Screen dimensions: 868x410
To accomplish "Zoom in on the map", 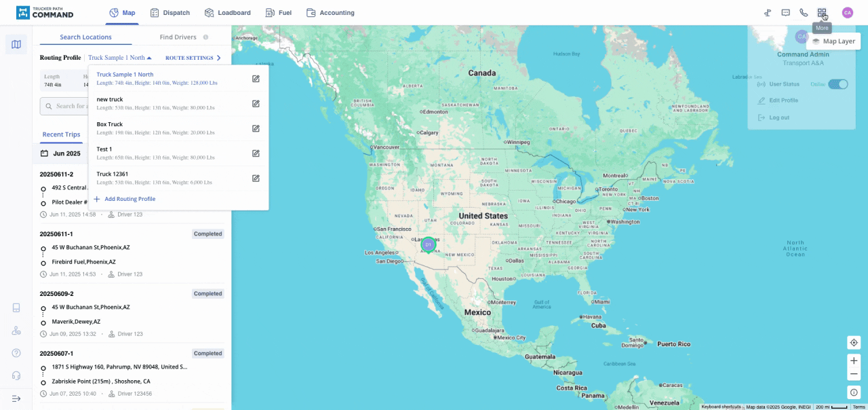I will pos(854,360).
